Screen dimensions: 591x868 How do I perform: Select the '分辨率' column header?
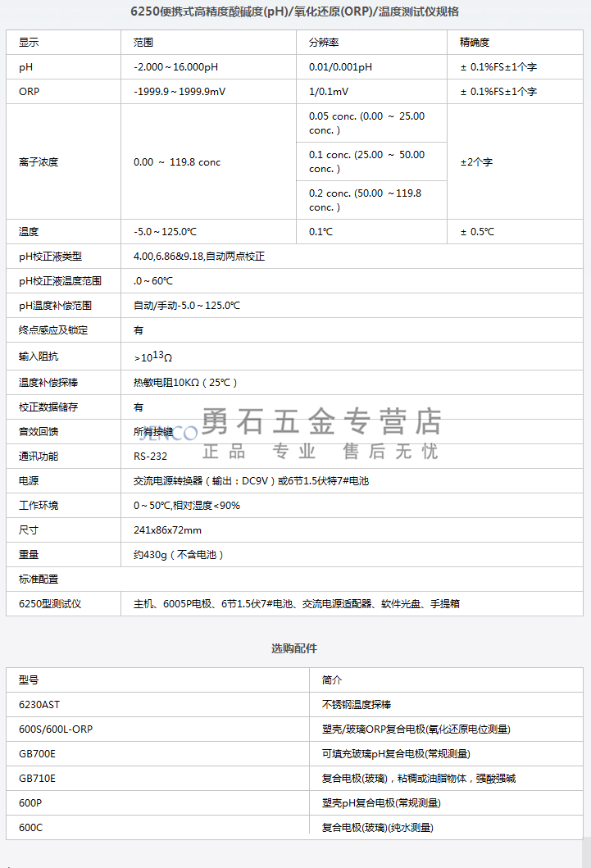pos(324,43)
